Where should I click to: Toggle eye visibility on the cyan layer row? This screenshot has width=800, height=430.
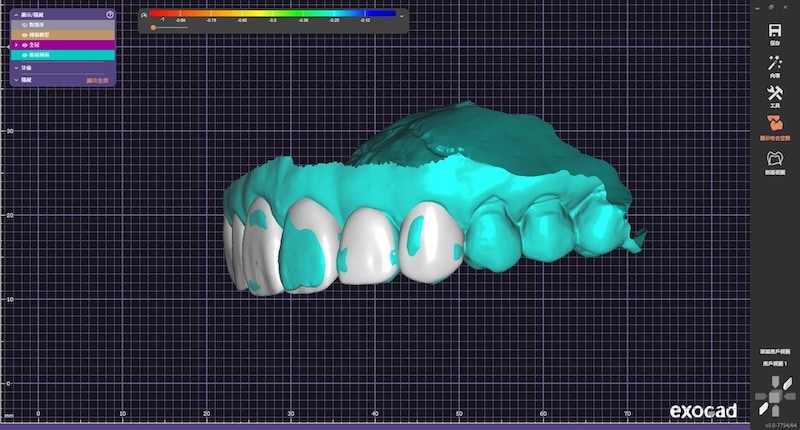coord(24,55)
